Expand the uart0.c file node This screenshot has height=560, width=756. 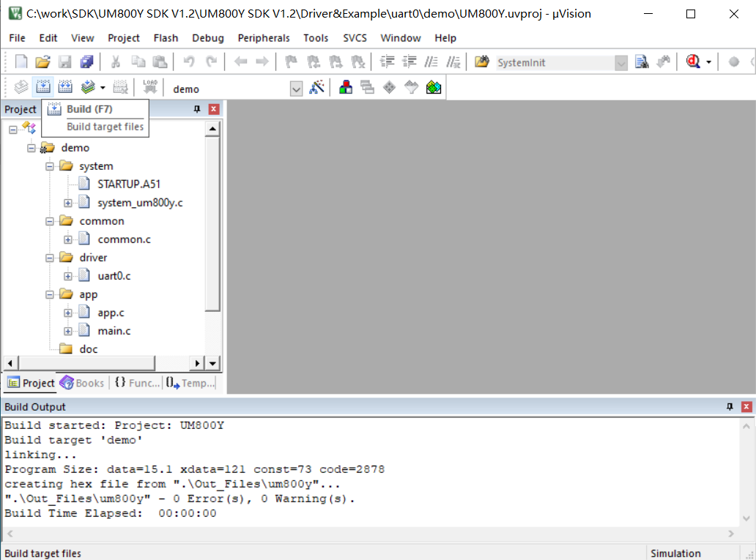click(68, 276)
